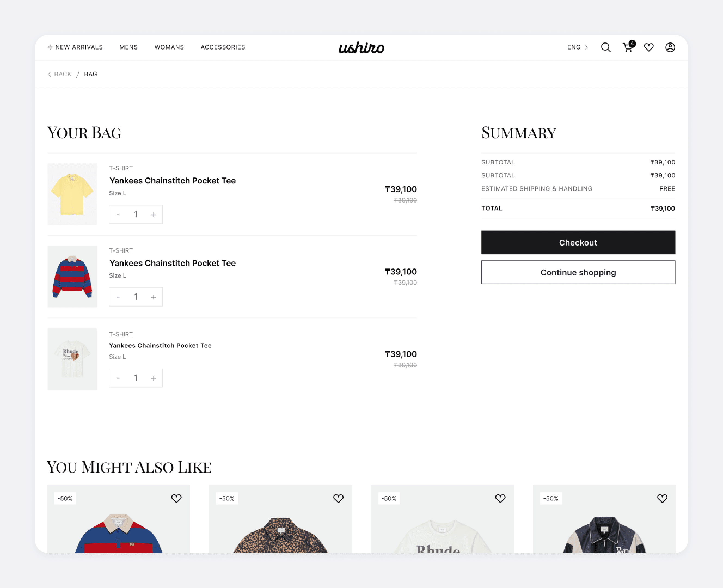Open the NEW ARRIVALS menu
Image resolution: width=723 pixels, height=588 pixels.
[75, 47]
